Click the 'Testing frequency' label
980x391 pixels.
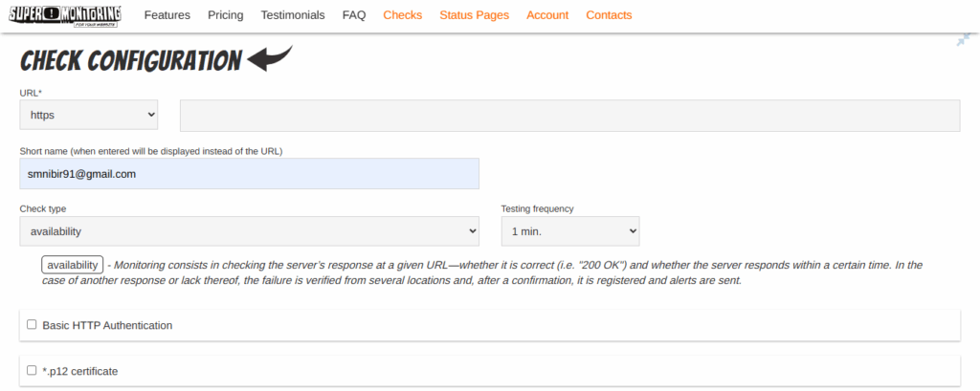(538, 208)
